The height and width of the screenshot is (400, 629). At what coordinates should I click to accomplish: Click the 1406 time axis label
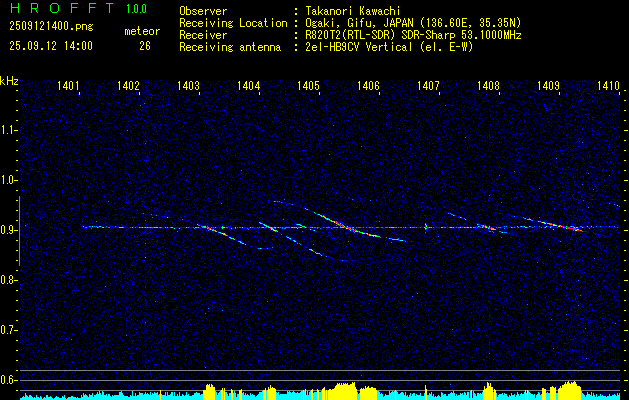pos(368,85)
